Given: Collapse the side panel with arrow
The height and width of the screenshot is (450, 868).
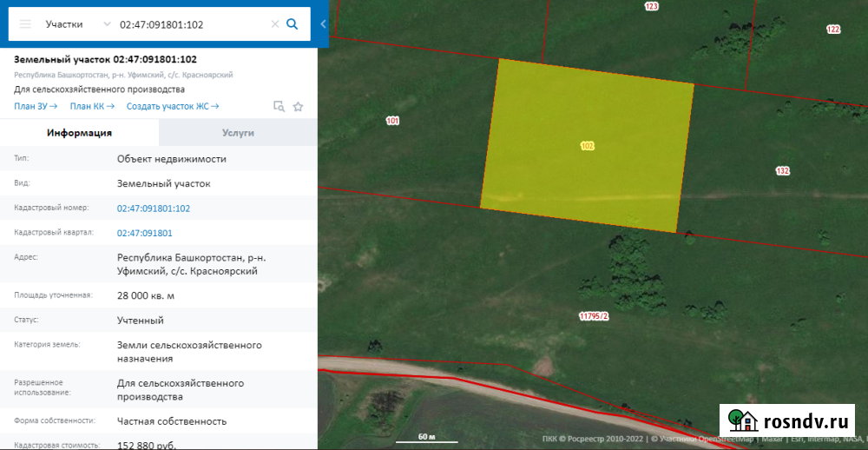Looking at the screenshot, I should pos(323,24).
